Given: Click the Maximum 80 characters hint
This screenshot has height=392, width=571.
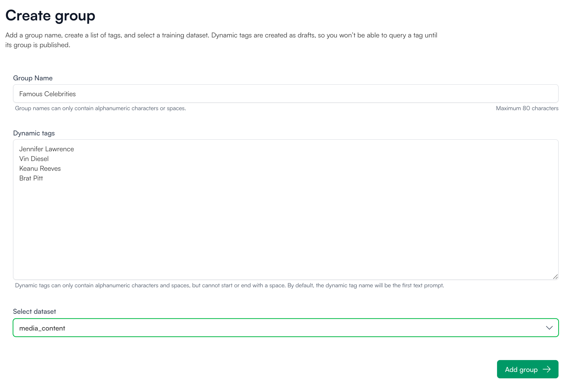Looking at the screenshot, I should (x=527, y=108).
